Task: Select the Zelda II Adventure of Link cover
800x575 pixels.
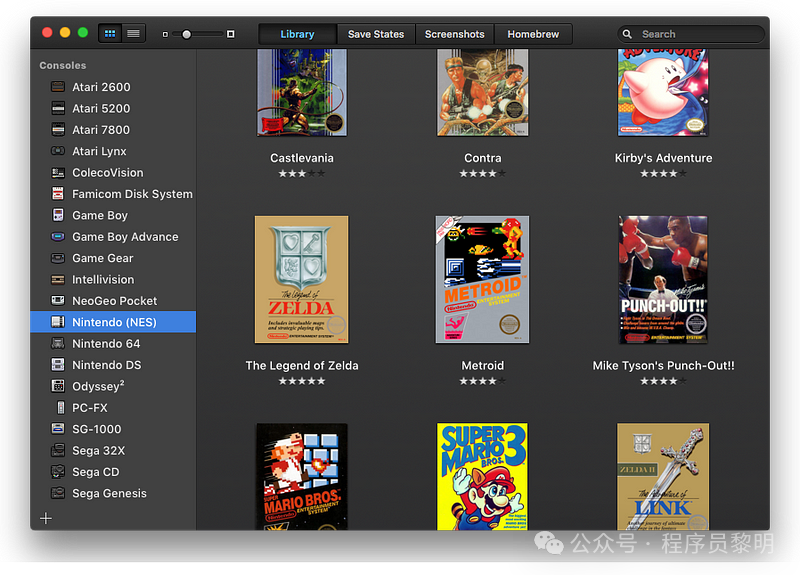Action: (x=663, y=477)
